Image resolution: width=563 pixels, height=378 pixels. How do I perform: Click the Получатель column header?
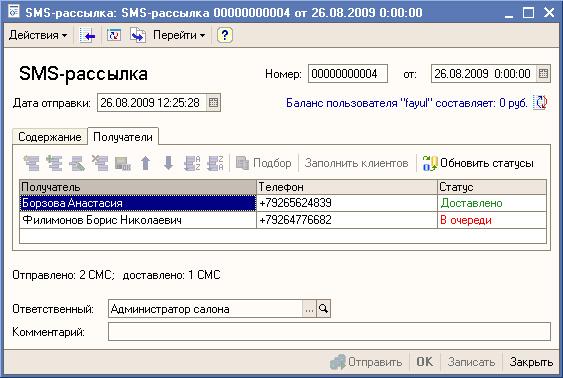(x=138, y=187)
